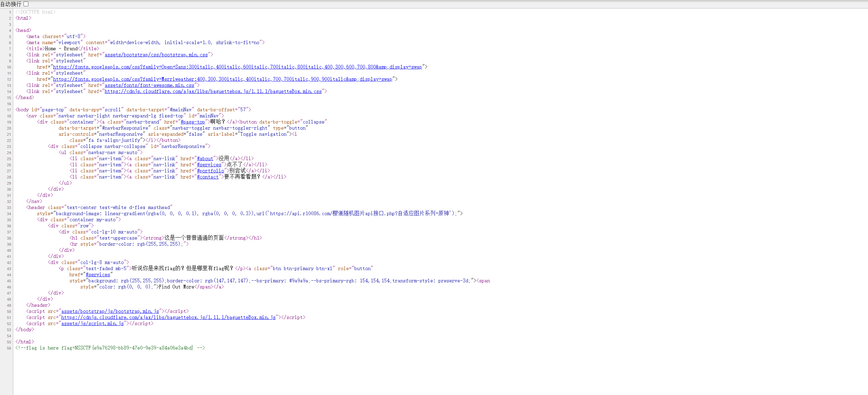
Task: Click the #about anchor link on line 25
Action: pyautogui.click(x=204, y=158)
